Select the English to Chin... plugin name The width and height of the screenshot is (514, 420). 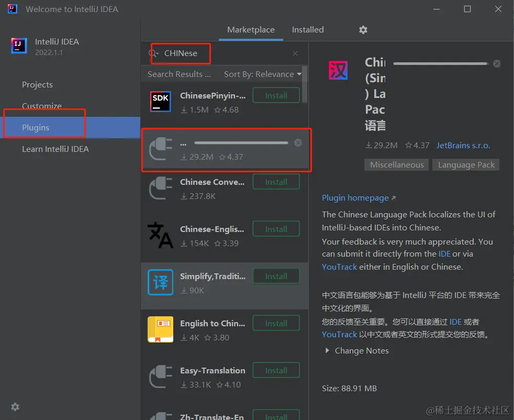tap(213, 323)
